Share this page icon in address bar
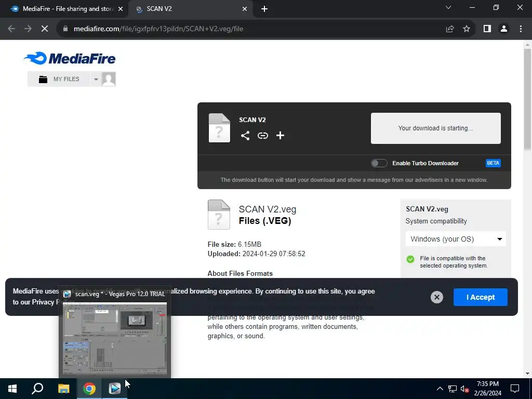The width and height of the screenshot is (532, 399). coord(450,29)
